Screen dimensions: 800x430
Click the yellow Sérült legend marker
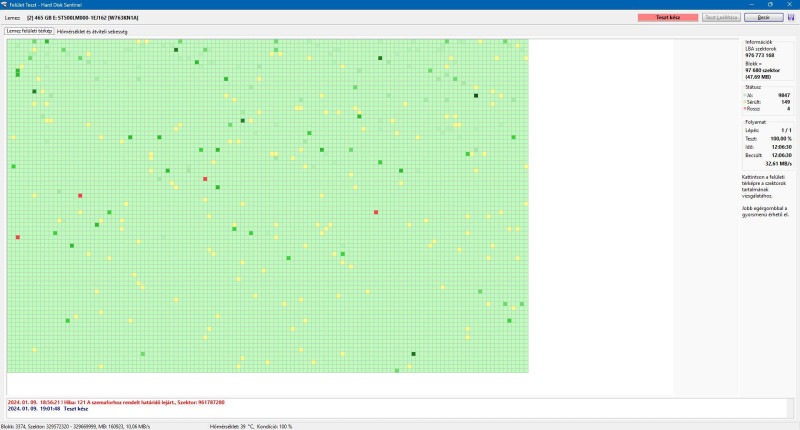point(745,102)
